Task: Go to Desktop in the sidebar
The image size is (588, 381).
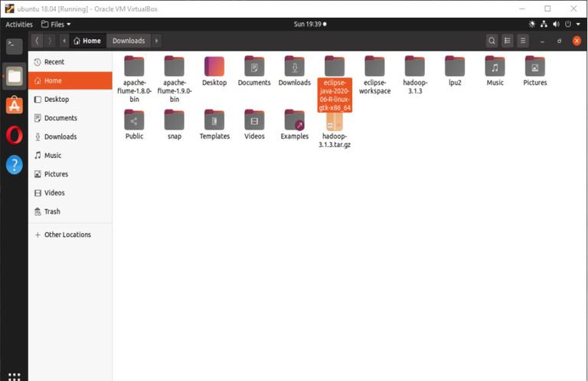Action: click(x=70, y=100)
